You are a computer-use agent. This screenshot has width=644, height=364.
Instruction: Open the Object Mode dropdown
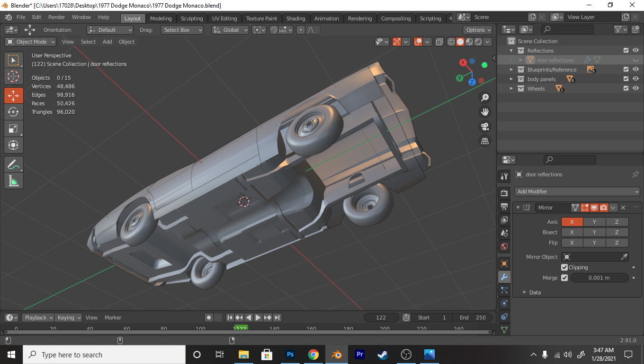[x=30, y=42]
